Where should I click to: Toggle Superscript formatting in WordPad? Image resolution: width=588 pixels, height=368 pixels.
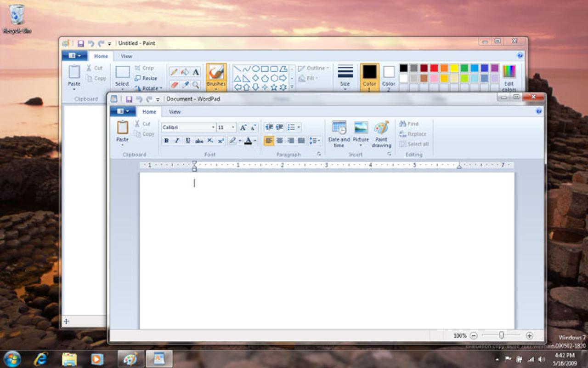click(220, 141)
